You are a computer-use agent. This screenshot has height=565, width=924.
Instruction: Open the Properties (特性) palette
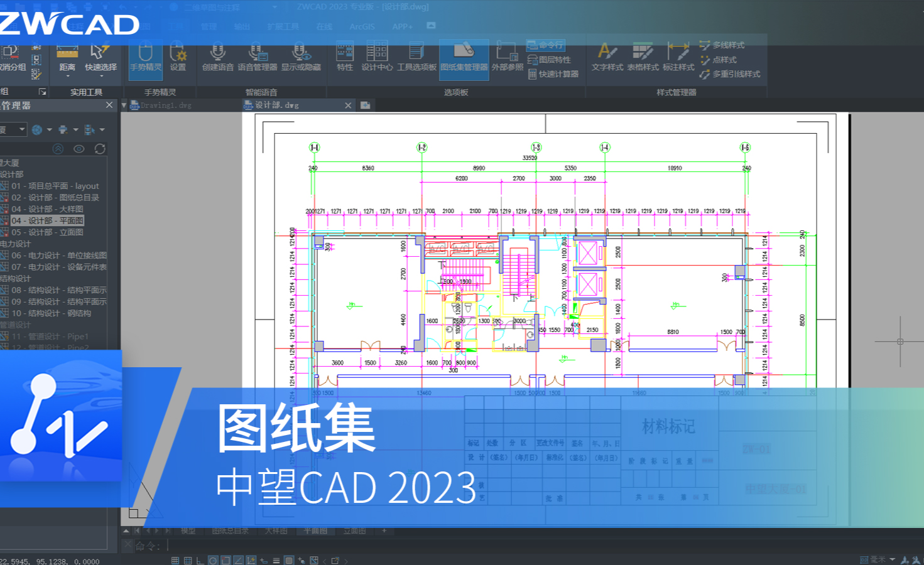[x=345, y=56]
